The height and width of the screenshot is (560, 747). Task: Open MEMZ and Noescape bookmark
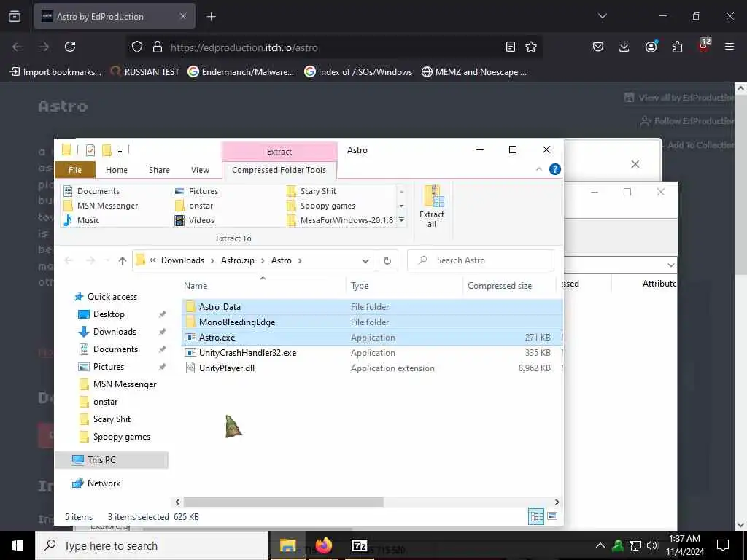point(474,72)
